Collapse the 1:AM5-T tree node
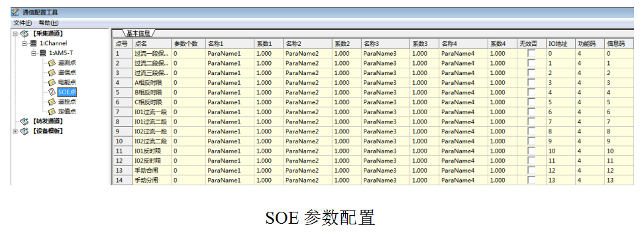 (34, 53)
